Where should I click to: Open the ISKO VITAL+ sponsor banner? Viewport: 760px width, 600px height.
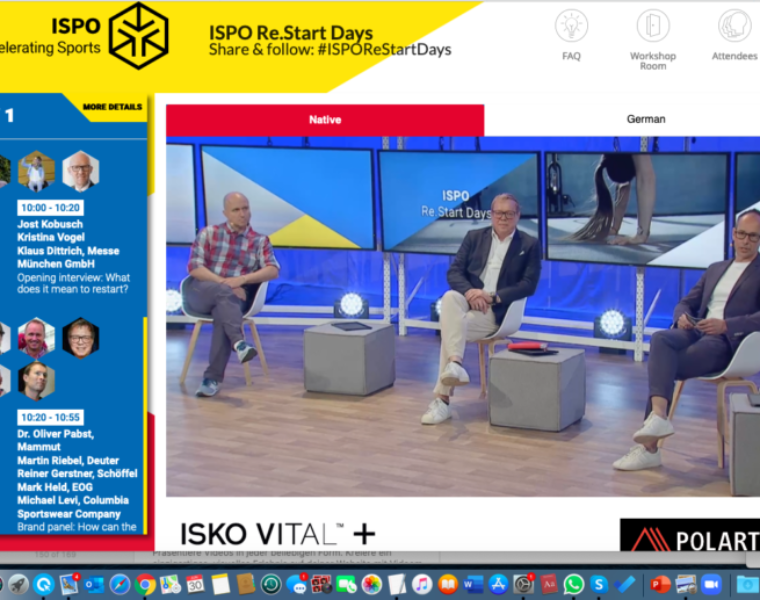278,534
